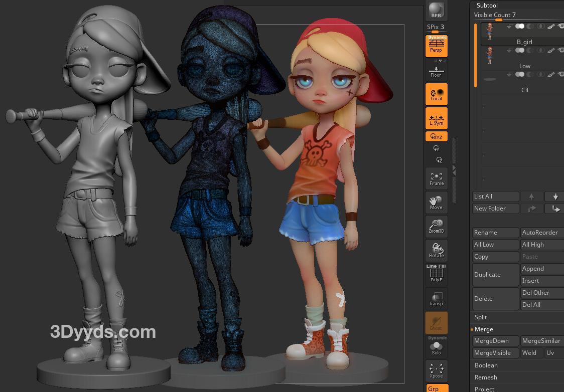Collapse the Merge section
Image resolution: width=564 pixels, height=392 pixels.
point(484,329)
